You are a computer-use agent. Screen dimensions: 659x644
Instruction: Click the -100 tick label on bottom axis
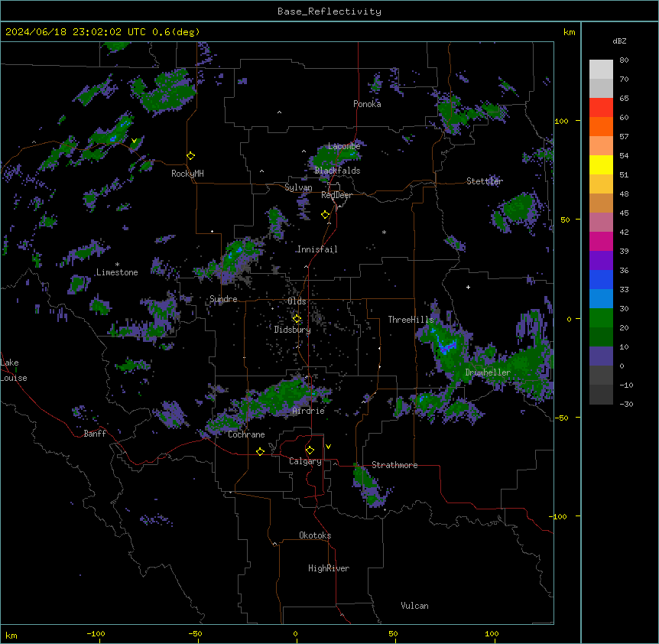click(x=96, y=633)
